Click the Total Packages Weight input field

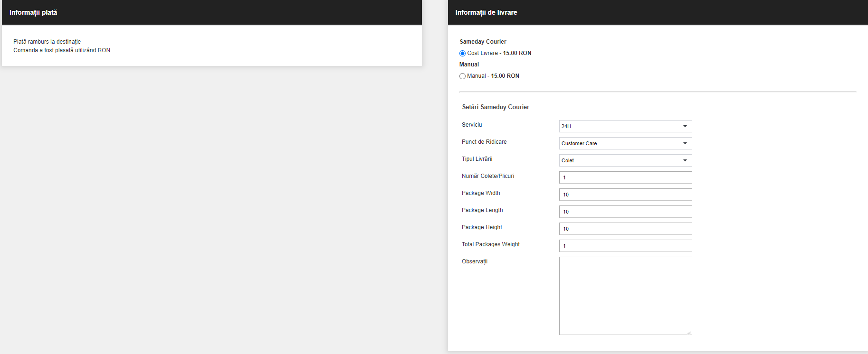(x=625, y=246)
